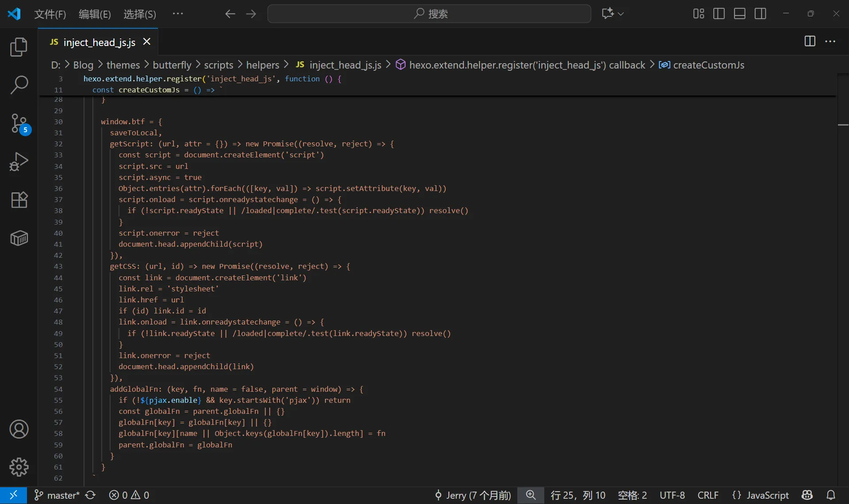Customize layout icon in title bar

(x=699, y=14)
